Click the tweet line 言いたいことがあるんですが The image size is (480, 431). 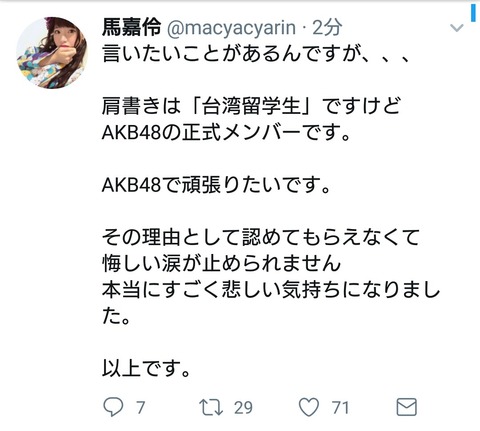click(x=256, y=53)
